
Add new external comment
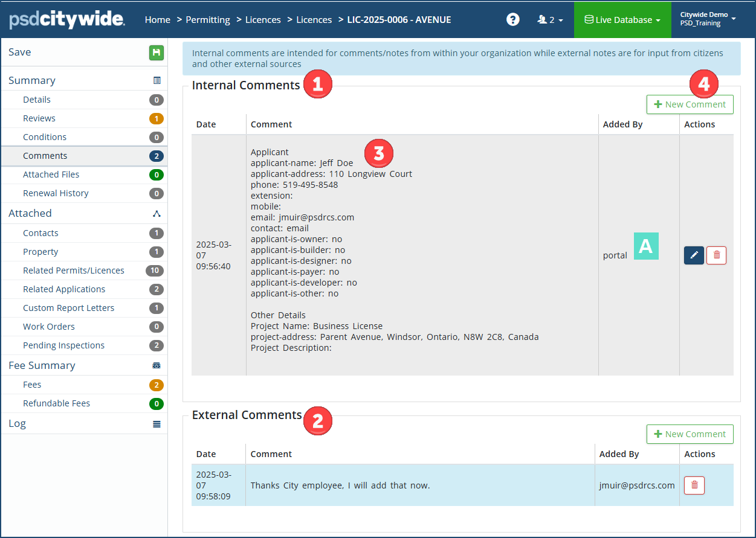(x=690, y=434)
